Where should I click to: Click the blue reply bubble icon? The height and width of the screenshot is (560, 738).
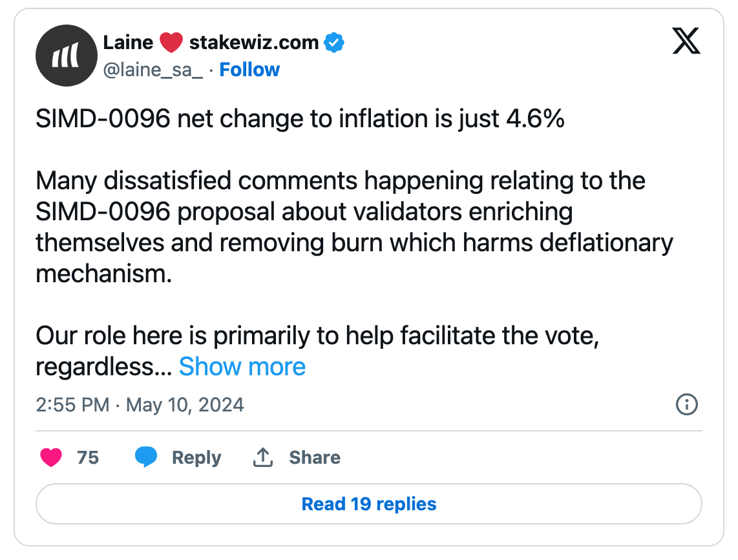pos(146,457)
